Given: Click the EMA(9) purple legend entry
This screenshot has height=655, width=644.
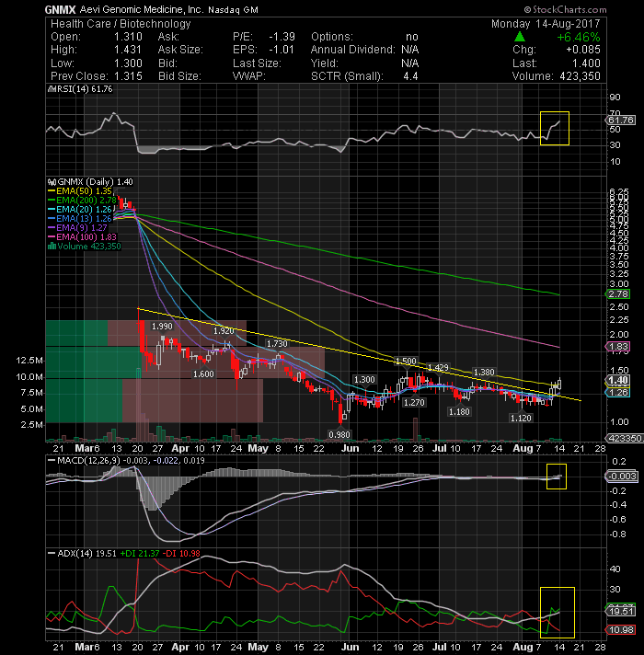Looking at the screenshot, I should [x=77, y=227].
